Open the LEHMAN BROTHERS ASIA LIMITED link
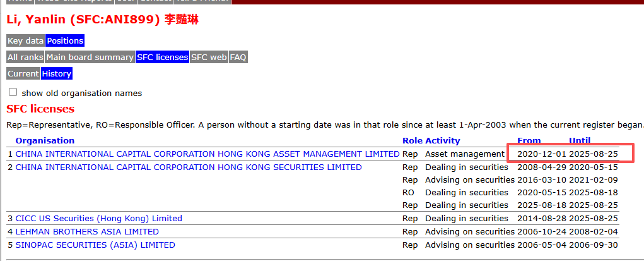 pos(87,232)
